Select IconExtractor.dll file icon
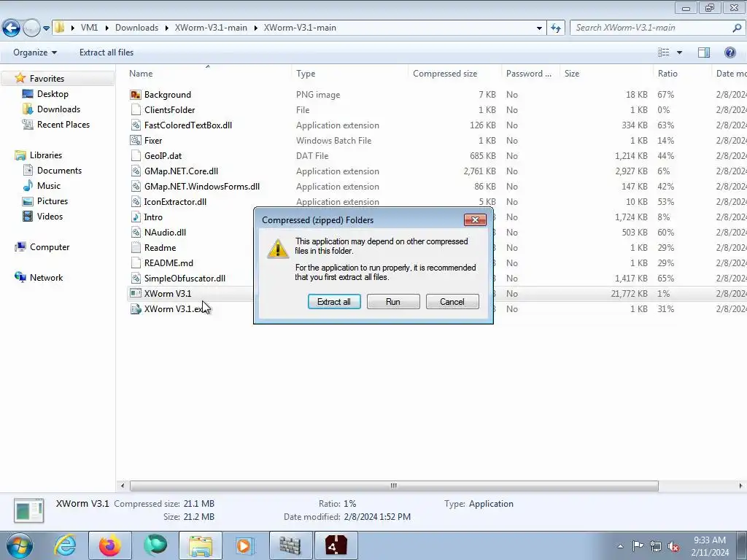This screenshot has width=747, height=560. (136, 202)
